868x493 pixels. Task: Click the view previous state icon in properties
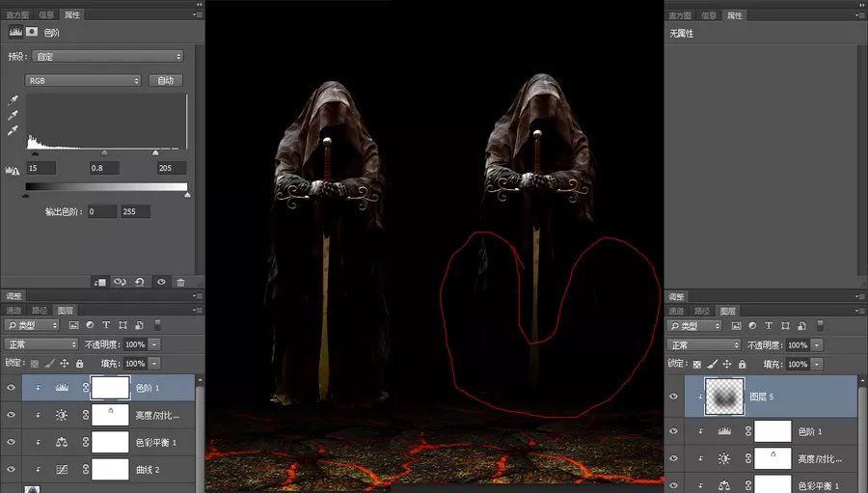coord(120,282)
